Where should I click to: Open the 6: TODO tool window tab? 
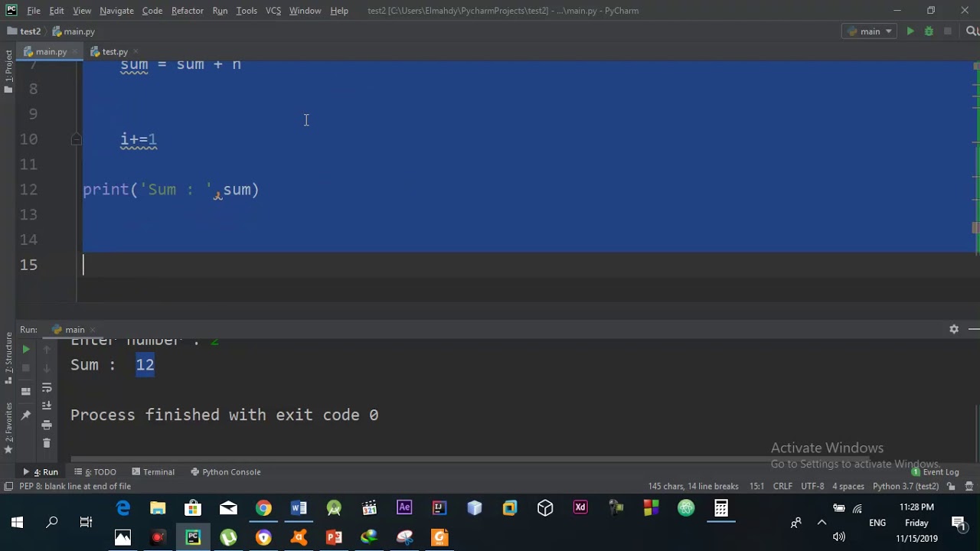coord(95,472)
